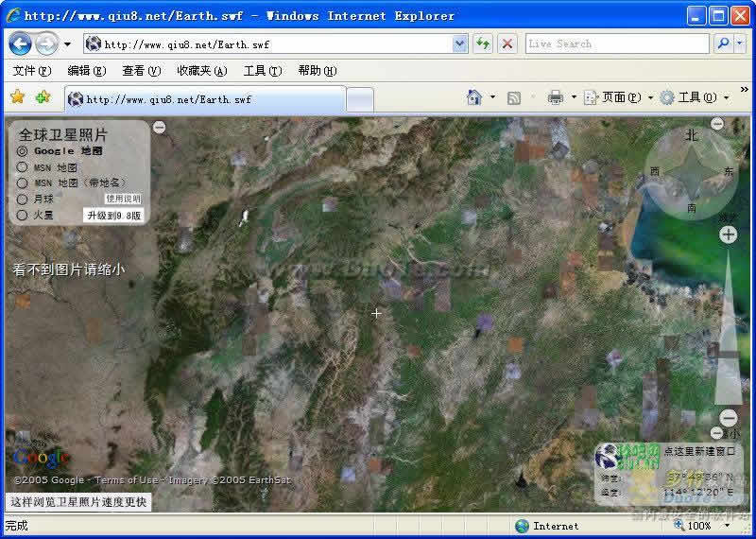756x539 pixels.
Task: Click 点这里新建窗口 new window link
Action: coord(699,452)
